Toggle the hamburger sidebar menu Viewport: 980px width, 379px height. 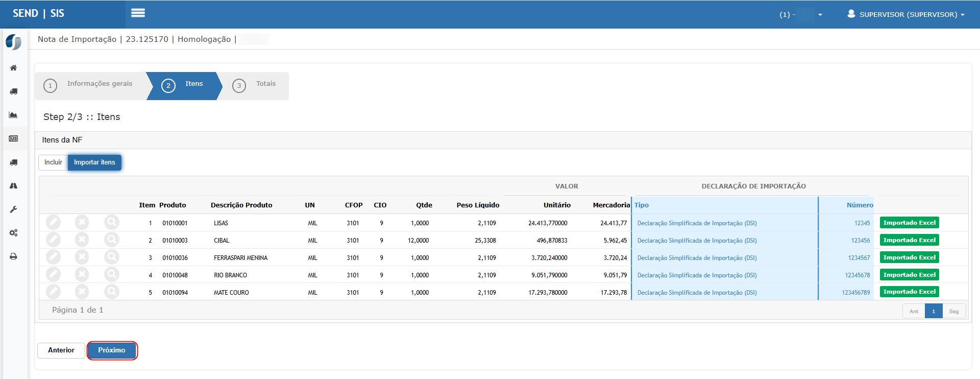pyautogui.click(x=138, y=13)
